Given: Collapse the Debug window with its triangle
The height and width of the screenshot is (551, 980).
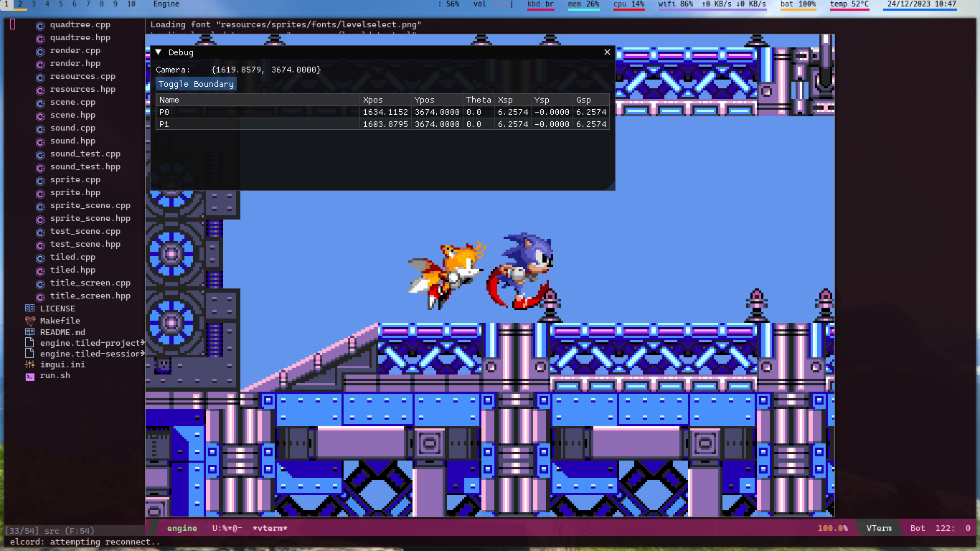Looking at the screenshot, I should 159,52.
